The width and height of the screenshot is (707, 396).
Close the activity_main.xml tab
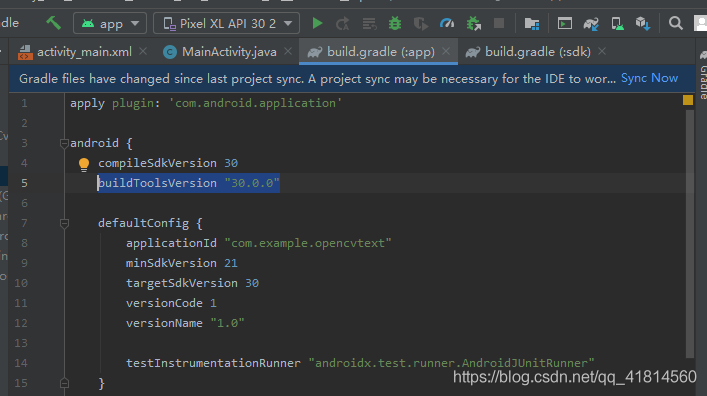(143, 51)
